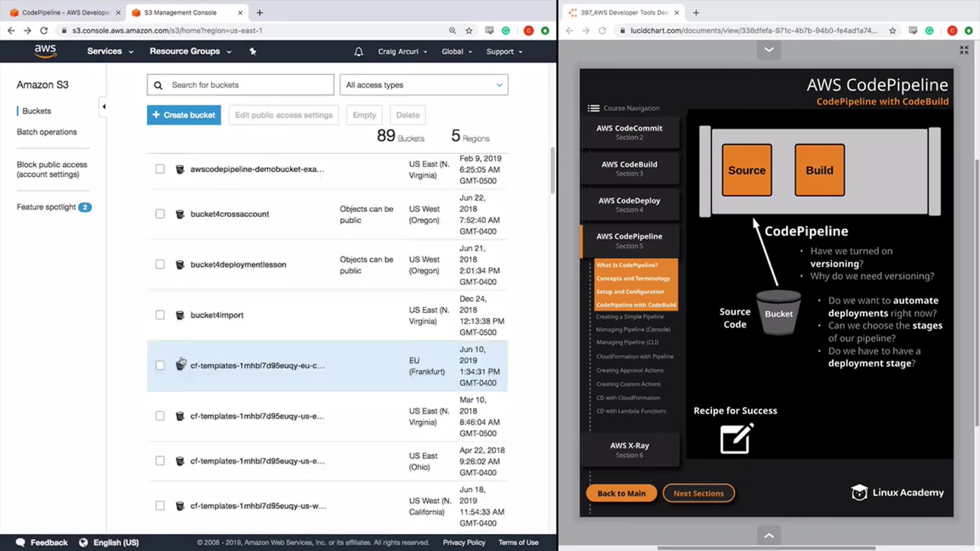Screen dimensions: 980x551
Task: Bookmark the S3 console page star
Action: click(x=469, y=31)
